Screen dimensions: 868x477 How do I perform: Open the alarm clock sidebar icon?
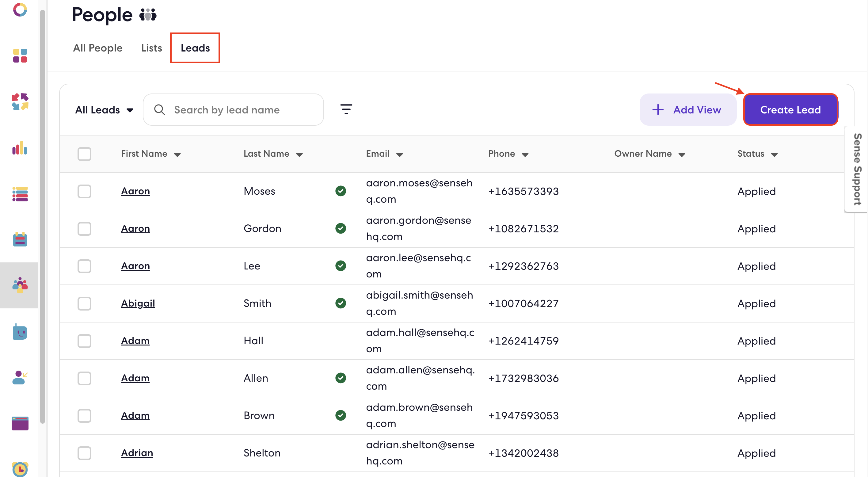(x=20, y=469)
